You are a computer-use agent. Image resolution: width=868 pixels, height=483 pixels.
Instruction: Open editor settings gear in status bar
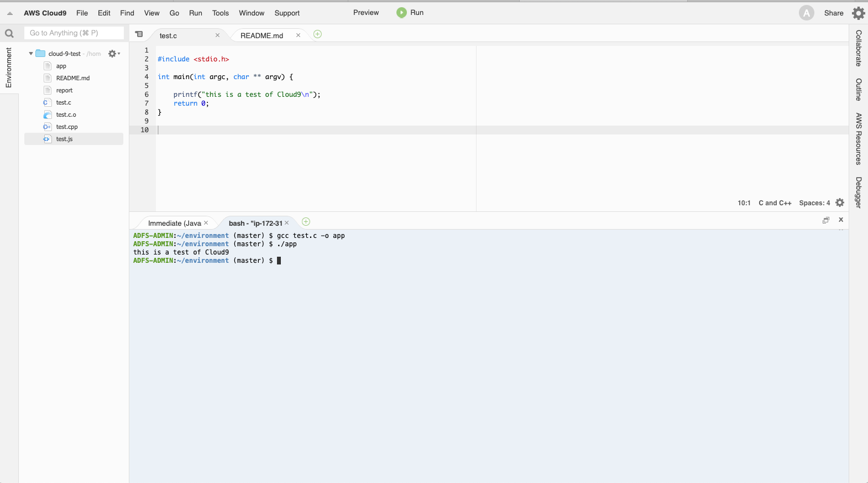pos(840,203)
